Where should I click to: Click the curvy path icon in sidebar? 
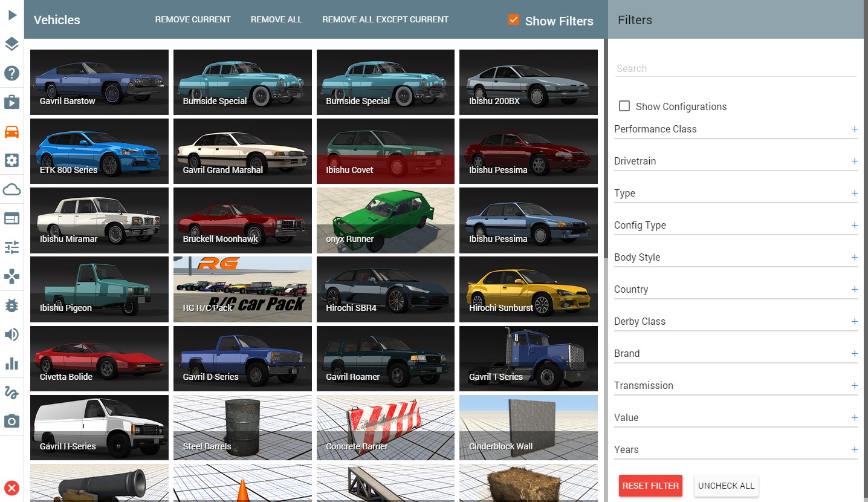(x=11, y=393)
